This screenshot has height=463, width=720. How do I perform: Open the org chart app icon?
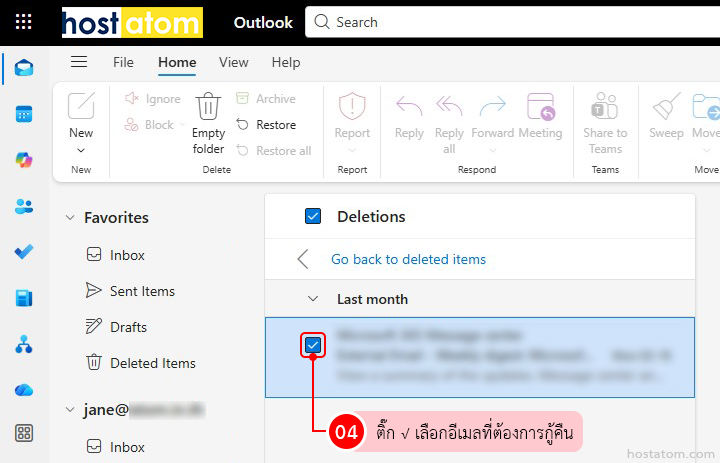point(24,344)
